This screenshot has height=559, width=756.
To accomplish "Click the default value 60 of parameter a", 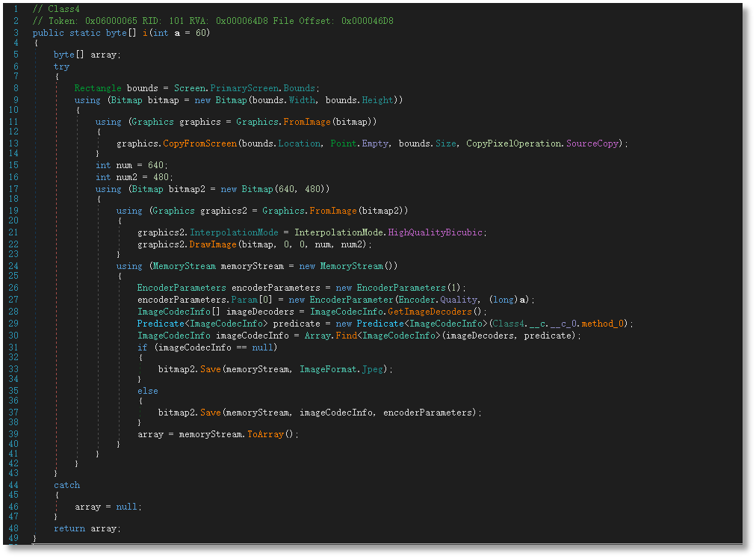I will click(x=200, y=34).
